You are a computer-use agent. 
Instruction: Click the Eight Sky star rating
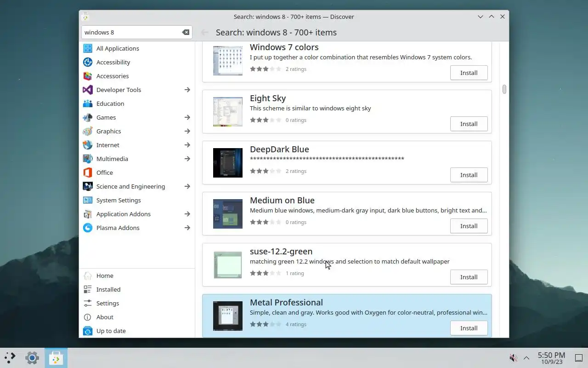point(265,120)
